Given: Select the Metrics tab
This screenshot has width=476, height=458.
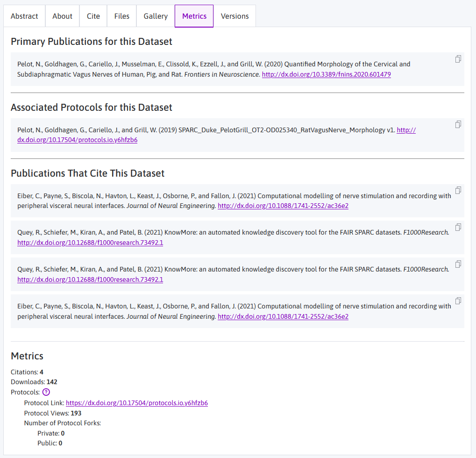Looking at the screenshot, I should (x=194, y=16).
